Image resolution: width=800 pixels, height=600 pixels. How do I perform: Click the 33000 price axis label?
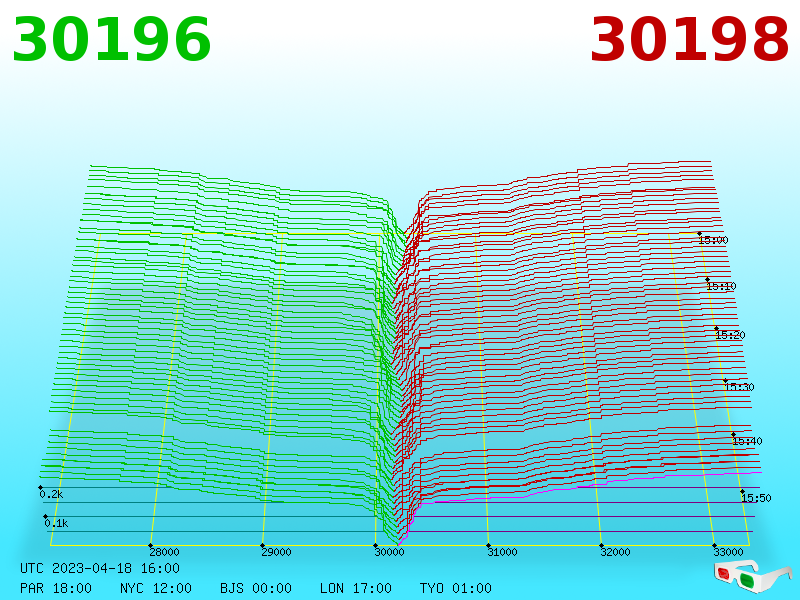[x=729, y=552]
